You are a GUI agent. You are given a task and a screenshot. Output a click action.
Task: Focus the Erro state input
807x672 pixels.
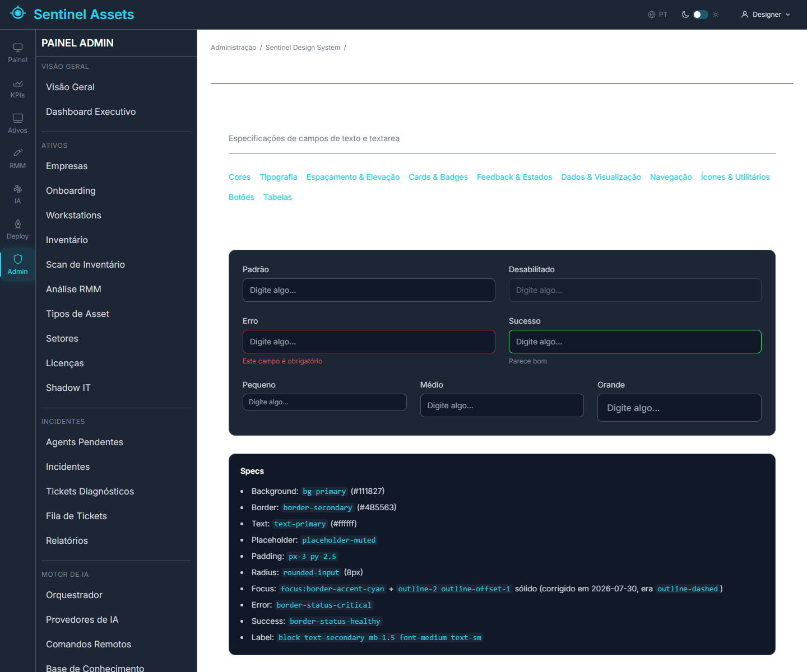[x=369, y=342]
